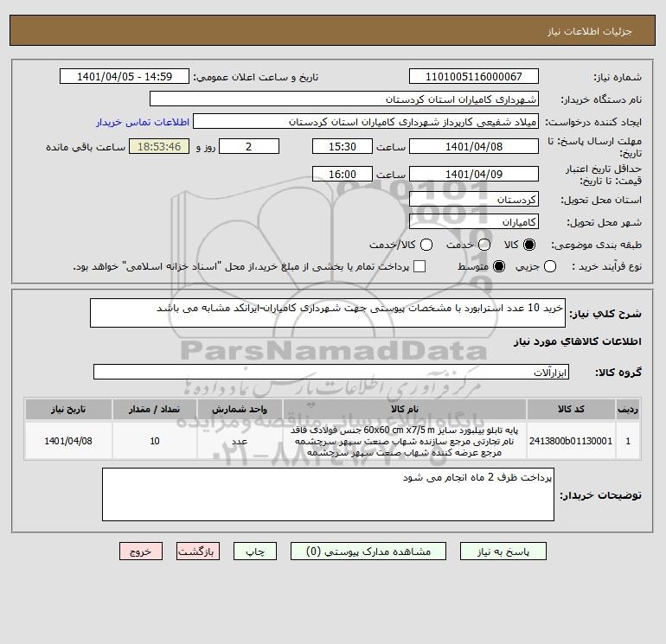The width and height of the screenshot is (666, 644).
Task: Click product code 2413800b01130001 cell
Action: click(571, 441)
